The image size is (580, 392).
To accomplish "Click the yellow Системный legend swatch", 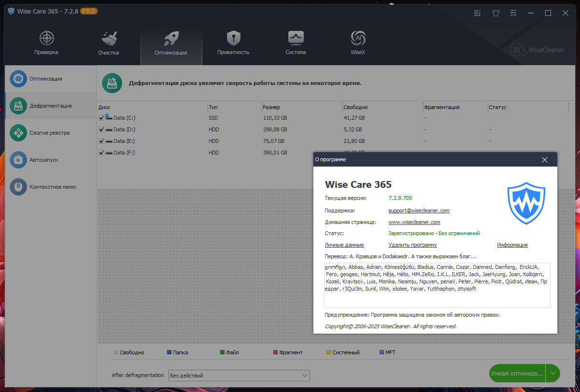I will pos(328,352).
